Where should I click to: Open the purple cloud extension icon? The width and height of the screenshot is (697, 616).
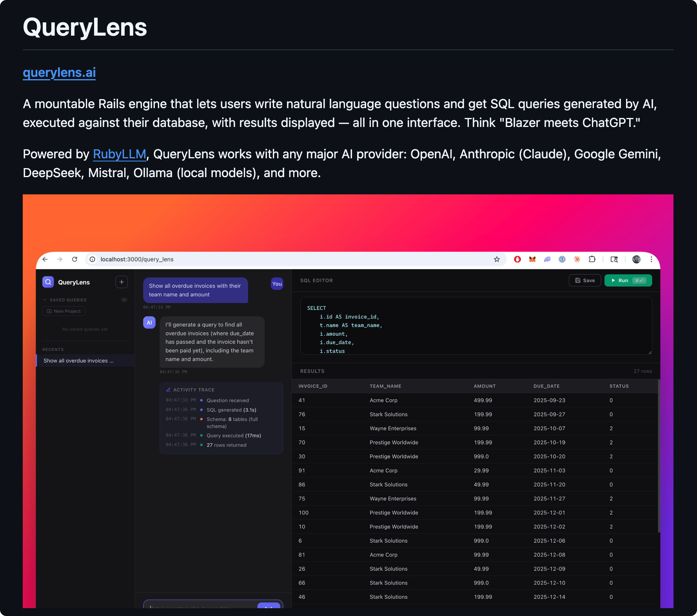click(x=547, y=259)
